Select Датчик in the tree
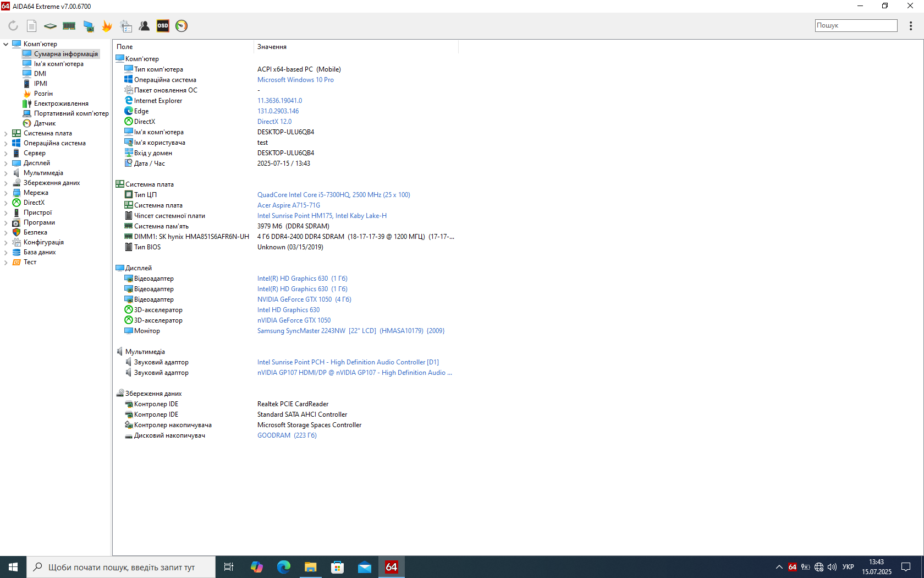 [x=45, y=123]
